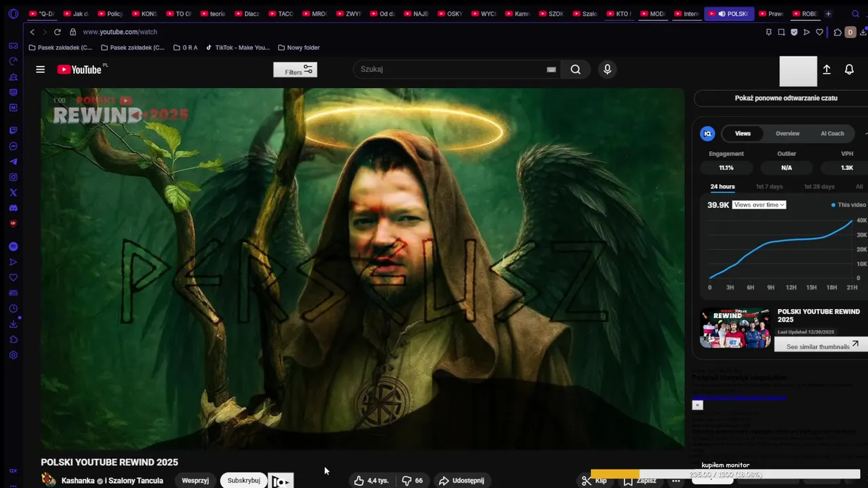Open the Views over time dropdown

tap(759, 205)
